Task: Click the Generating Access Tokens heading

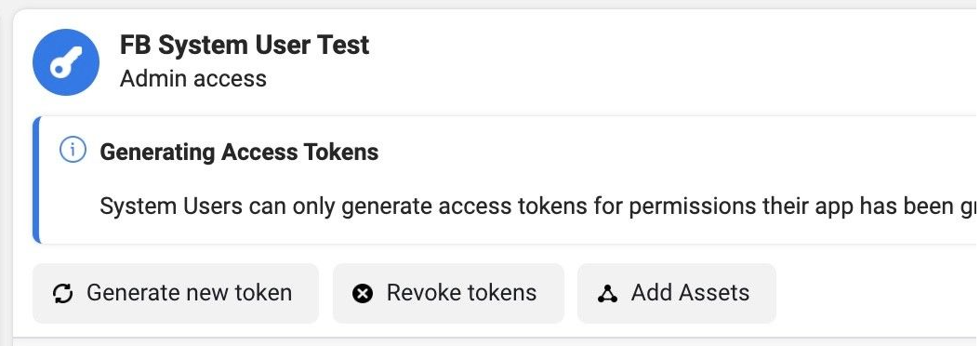Action: [239, 152]
